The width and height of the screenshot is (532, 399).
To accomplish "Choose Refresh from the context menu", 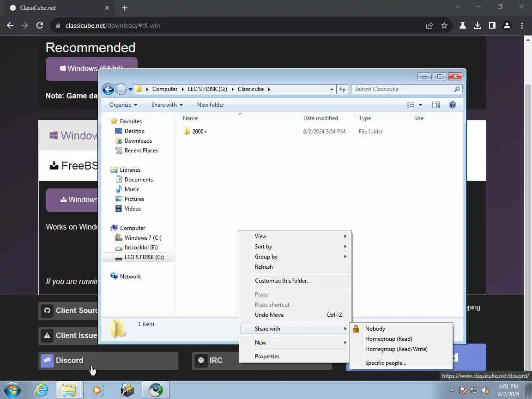I will click(x=295, y=267).
